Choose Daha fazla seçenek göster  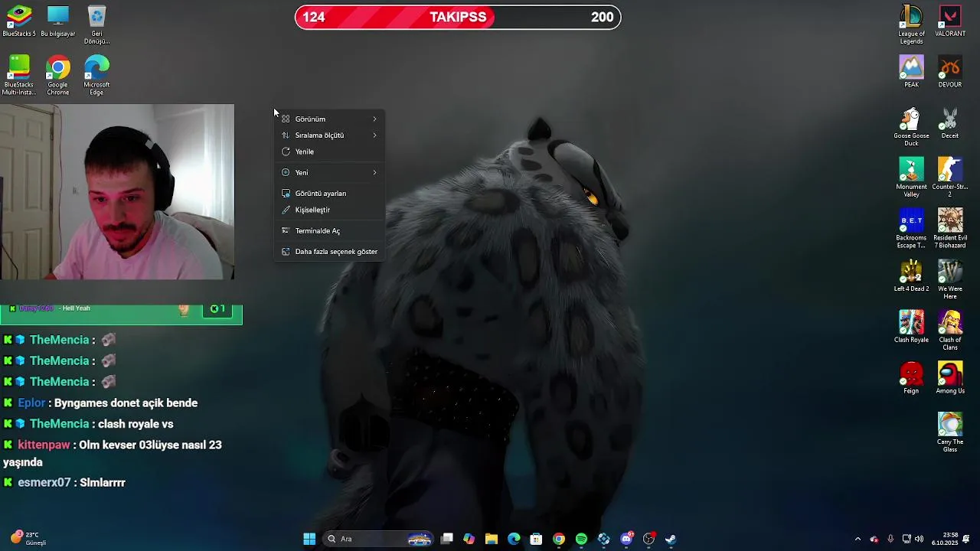coord(329,252)
